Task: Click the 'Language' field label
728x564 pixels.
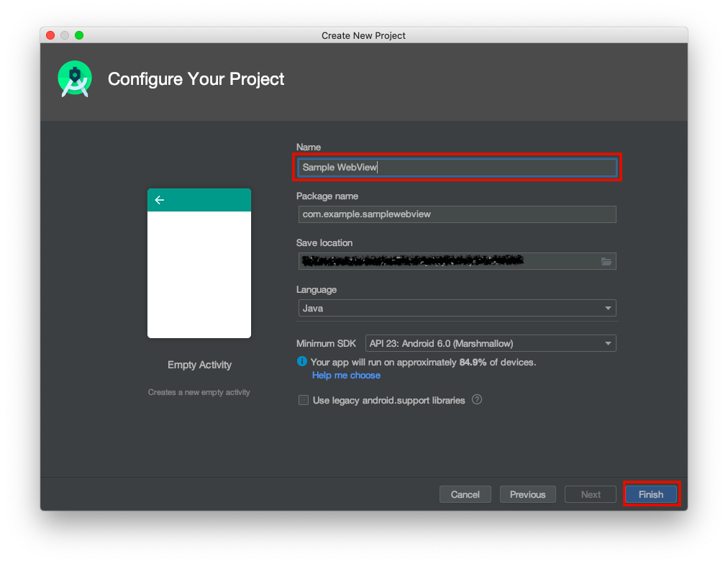Action: click(x=317, y=290)
